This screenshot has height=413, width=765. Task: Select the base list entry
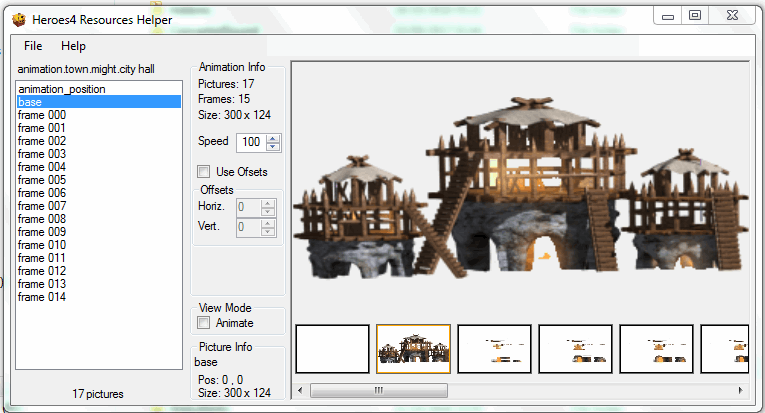point(99,102)
